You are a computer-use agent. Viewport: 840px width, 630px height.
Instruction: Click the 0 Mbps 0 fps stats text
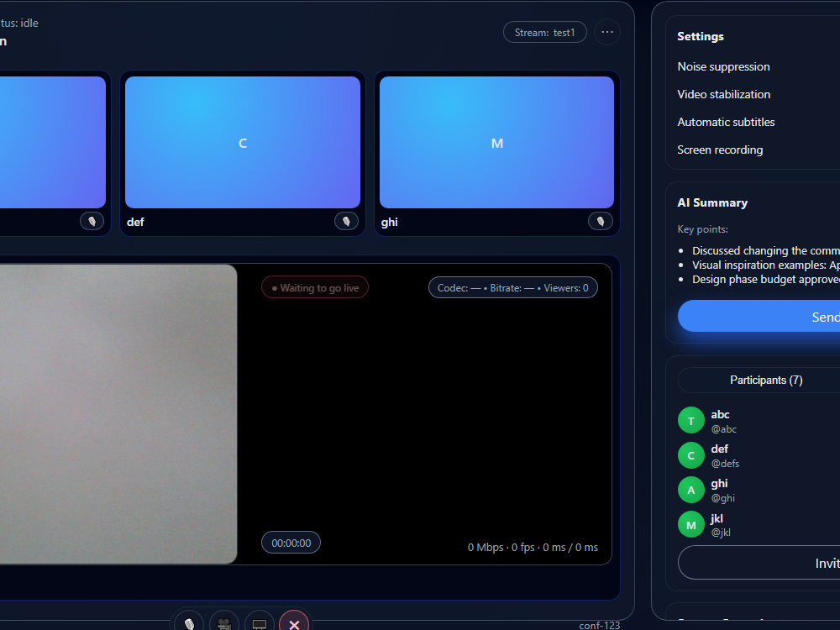[533, 547]
